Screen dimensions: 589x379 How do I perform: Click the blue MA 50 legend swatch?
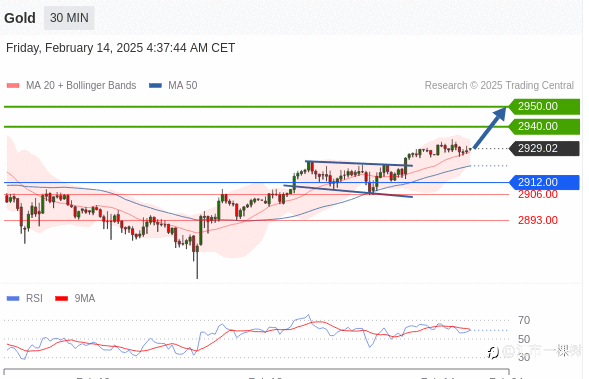[x=155, y=86]
